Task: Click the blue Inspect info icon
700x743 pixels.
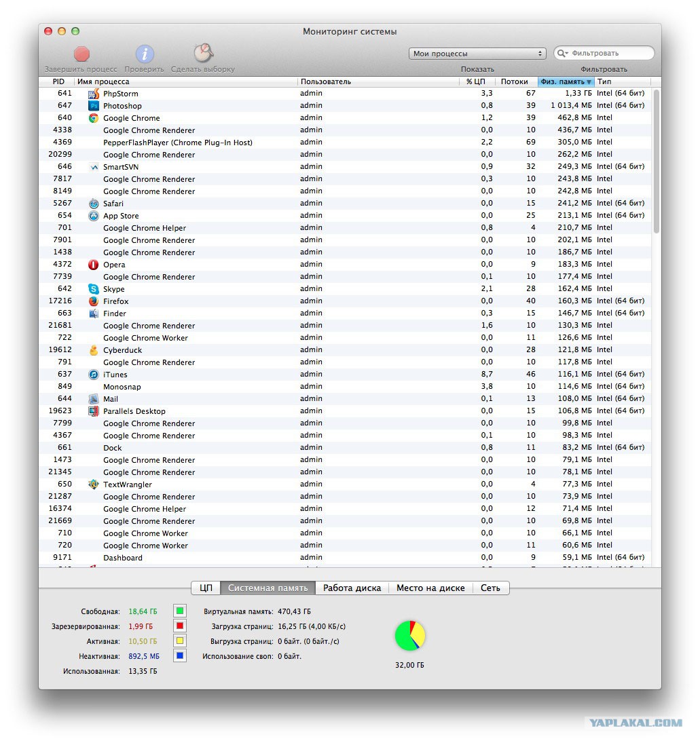Action: 145,54
